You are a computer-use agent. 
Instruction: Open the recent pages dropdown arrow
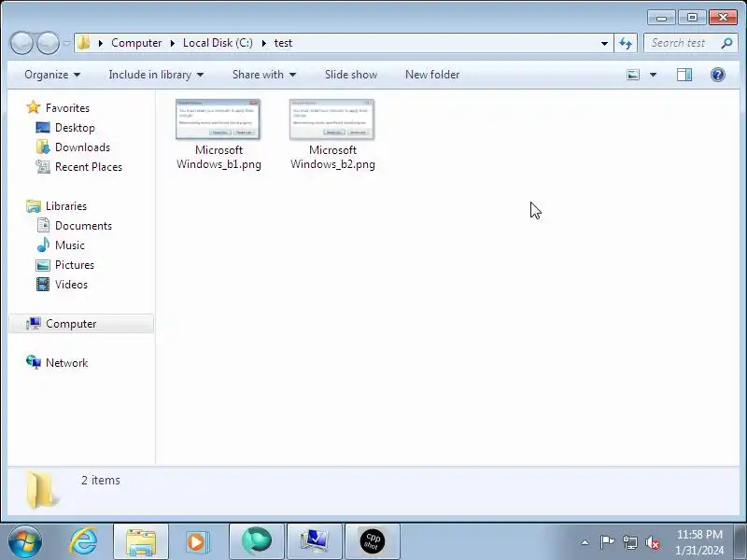[x=66, y=43]
